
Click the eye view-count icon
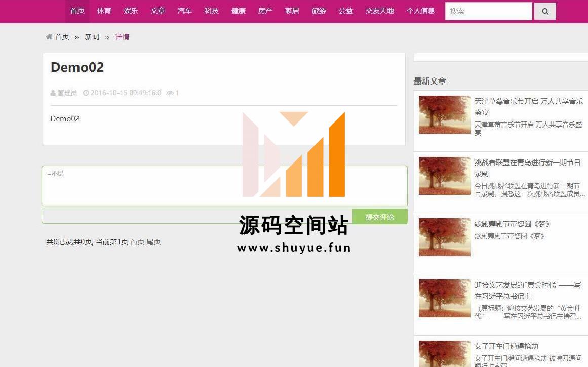(170, 93)
